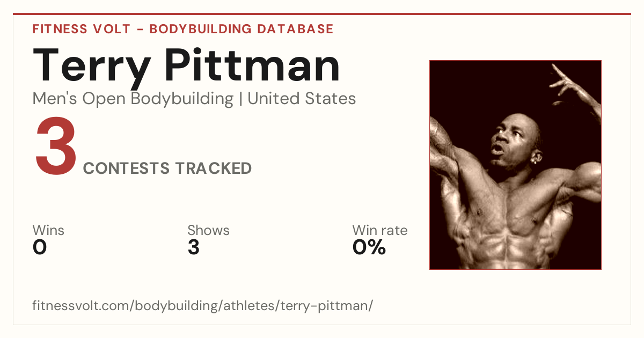Open the fitnessvolt.com athlete URL text
The image size is (644, 338).
(202, 306)
